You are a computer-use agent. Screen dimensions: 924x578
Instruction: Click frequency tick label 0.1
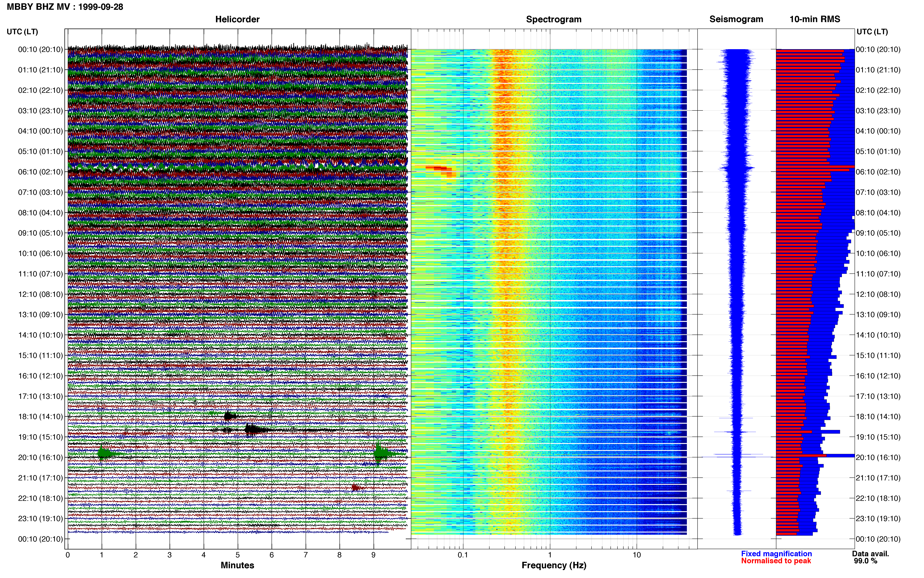tap(463, 555)
